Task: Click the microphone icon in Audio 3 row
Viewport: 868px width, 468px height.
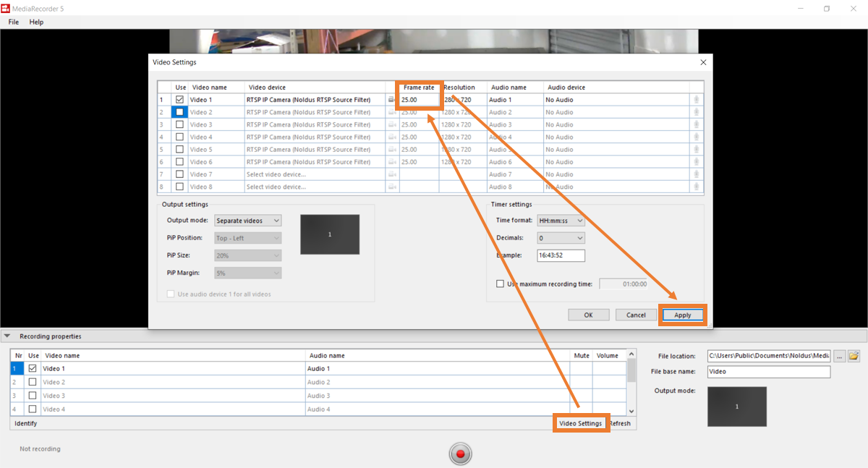Action: tap(697, 124)
